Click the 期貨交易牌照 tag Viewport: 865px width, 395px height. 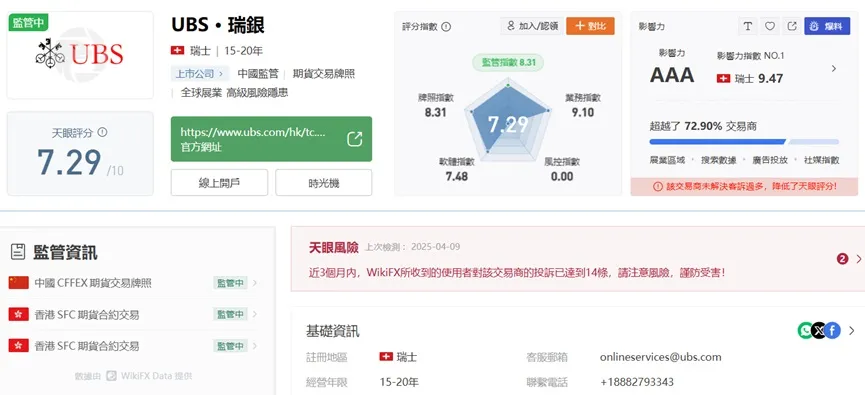(x=324, y=73)
